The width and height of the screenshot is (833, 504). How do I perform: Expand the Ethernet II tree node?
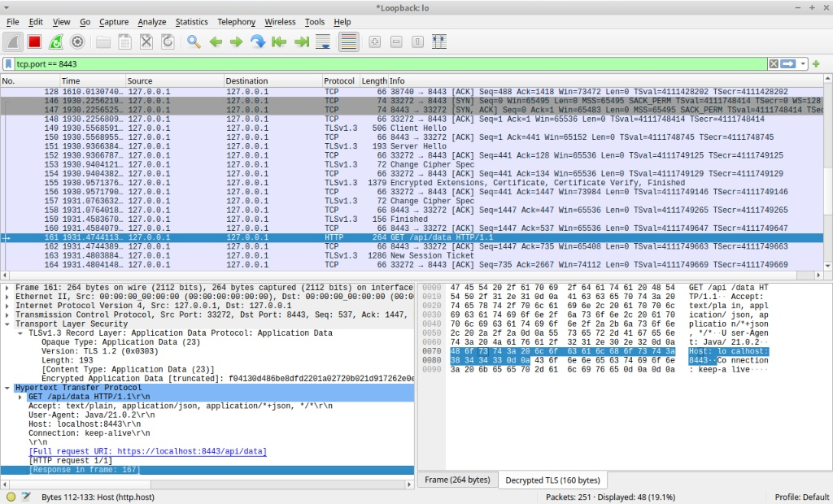7,297
